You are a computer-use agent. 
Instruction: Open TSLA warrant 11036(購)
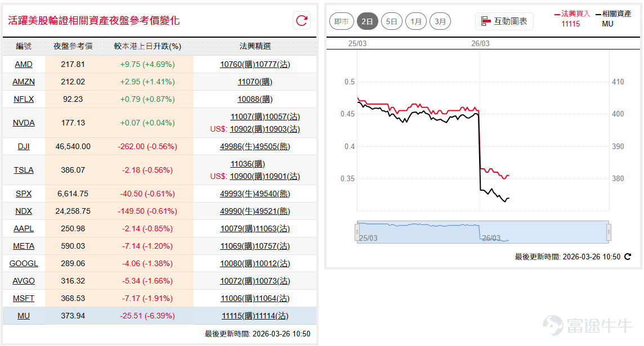[x=248, y=164]
